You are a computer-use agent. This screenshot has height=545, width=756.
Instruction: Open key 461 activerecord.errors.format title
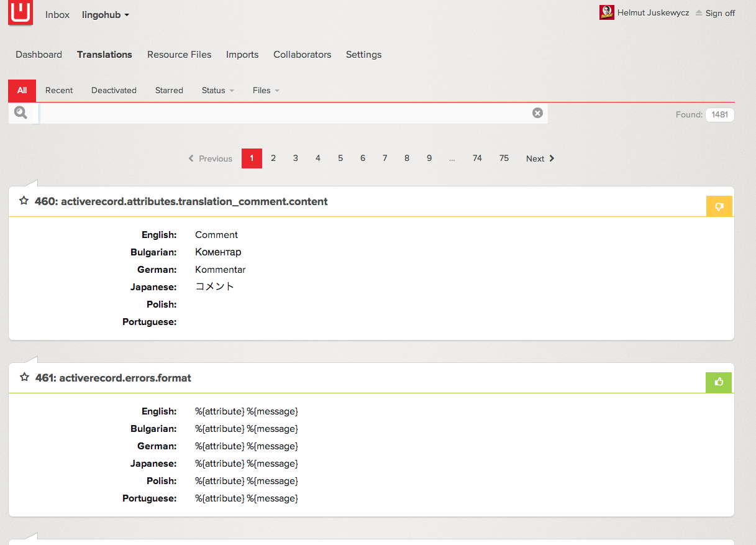(x=113, y=378)
